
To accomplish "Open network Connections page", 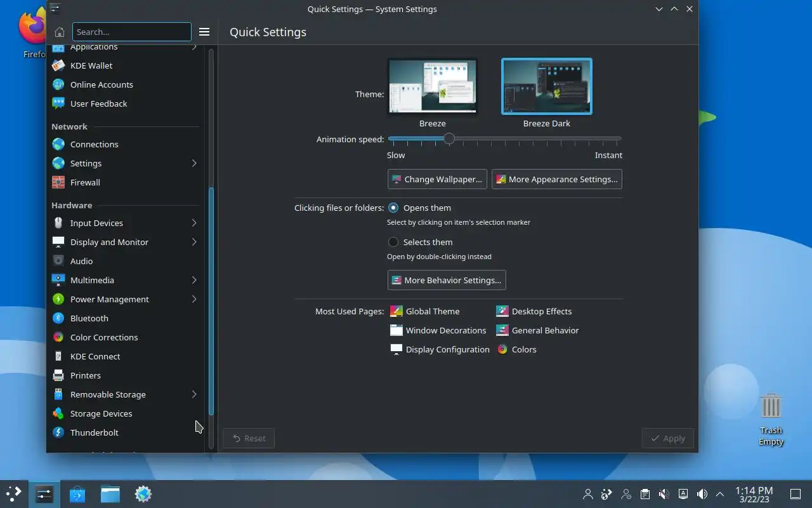I will (126, 144).
